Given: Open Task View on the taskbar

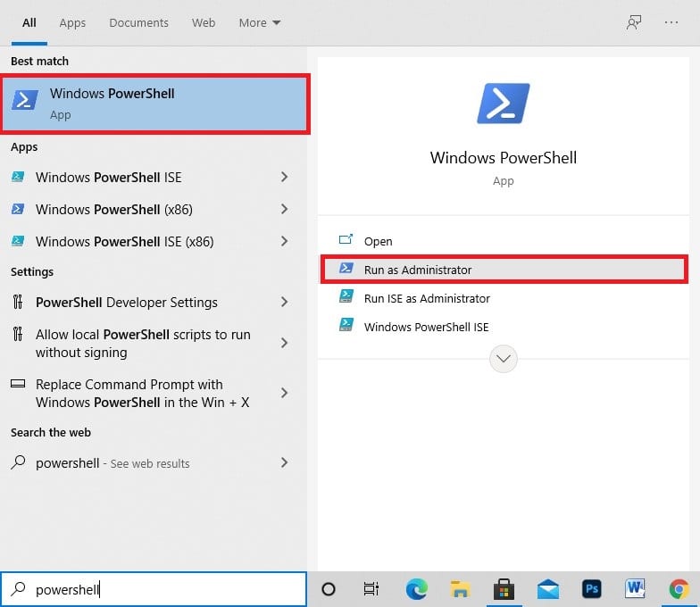Looking at the screenshot, I should pos(371,589).
